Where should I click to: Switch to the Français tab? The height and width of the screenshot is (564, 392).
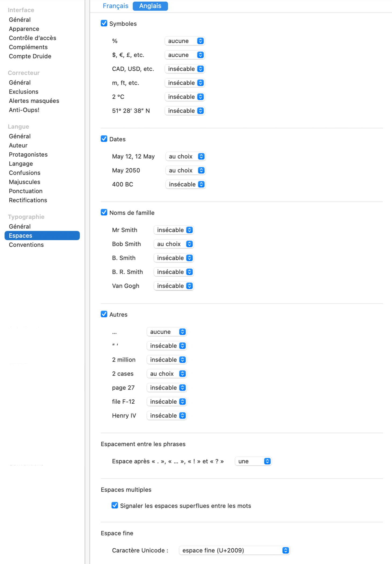tap(116, 6)
